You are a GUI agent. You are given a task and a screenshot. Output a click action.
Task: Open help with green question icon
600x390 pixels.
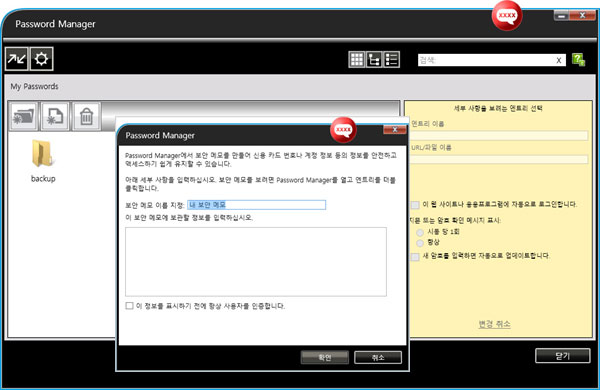point(578,60)
